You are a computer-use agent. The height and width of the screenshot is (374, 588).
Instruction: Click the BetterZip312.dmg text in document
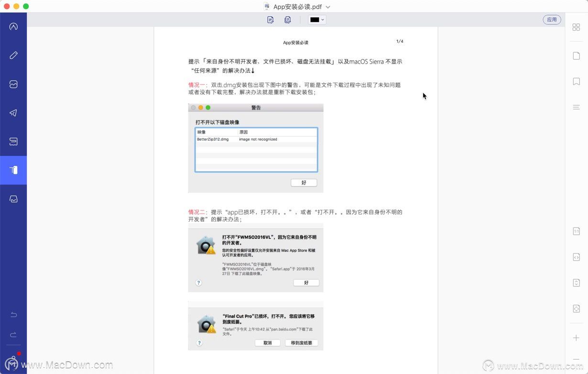(x=213, y=139)
